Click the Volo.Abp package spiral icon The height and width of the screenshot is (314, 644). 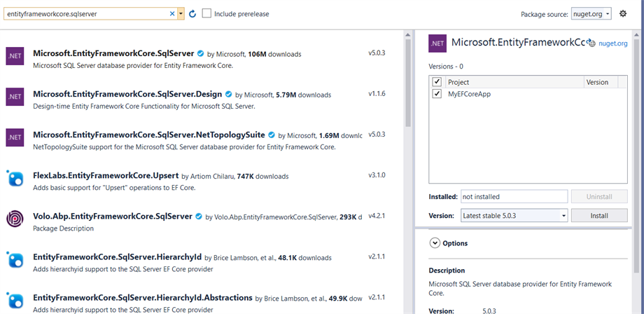click(15, 219)
